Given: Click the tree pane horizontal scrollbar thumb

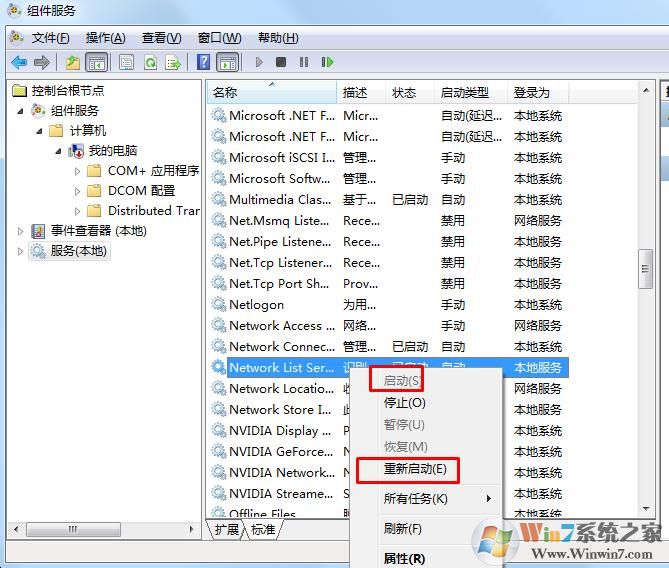Looking at the screenshot, I should pos(73,530).
